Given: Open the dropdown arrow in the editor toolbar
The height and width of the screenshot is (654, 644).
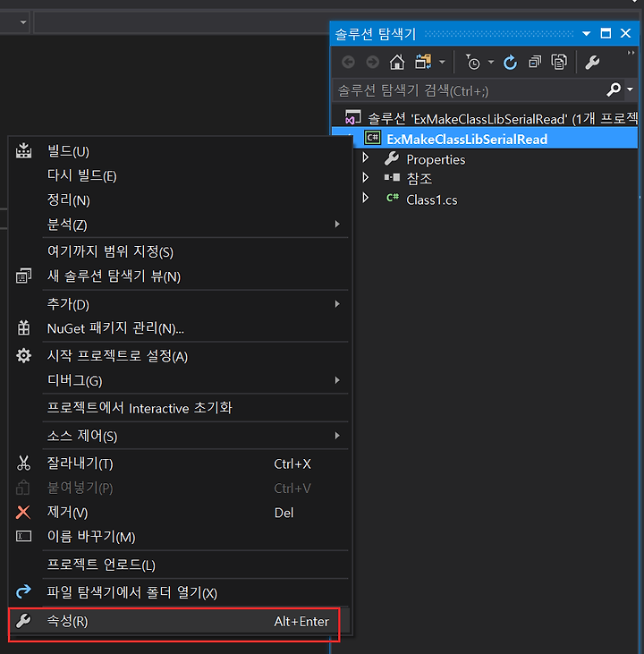Looking at the screenshot, I should pyautogui.click(x=23, y=22).
